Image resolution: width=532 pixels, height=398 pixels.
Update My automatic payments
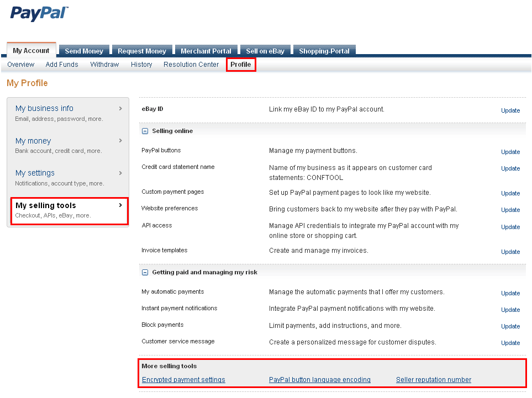pos(510,293)
